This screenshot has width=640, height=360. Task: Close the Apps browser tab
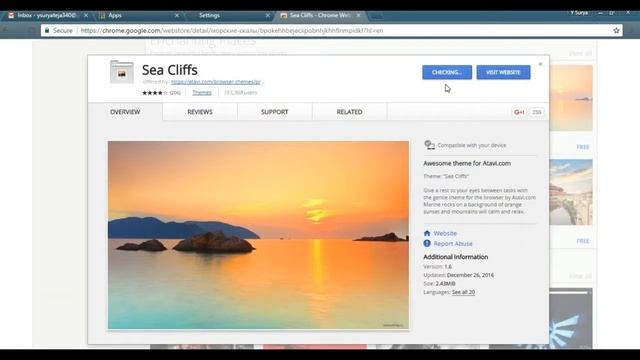pyautogui.click(x=177, y=15)
